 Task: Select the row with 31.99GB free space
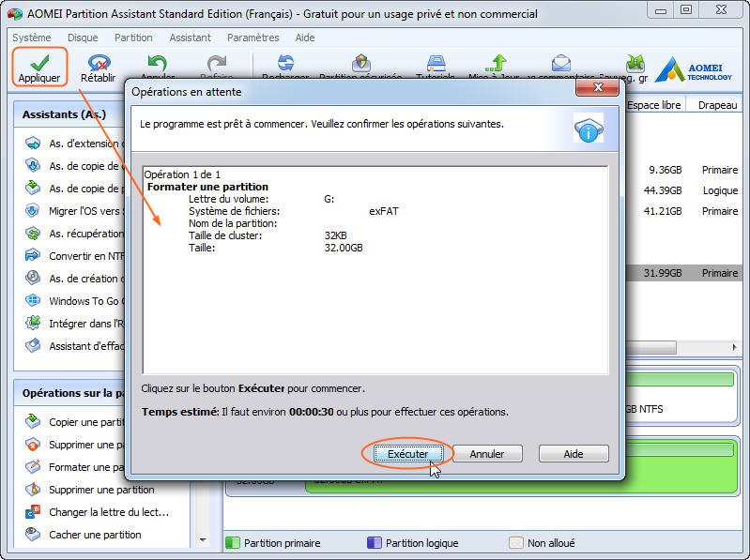point(684,273)
